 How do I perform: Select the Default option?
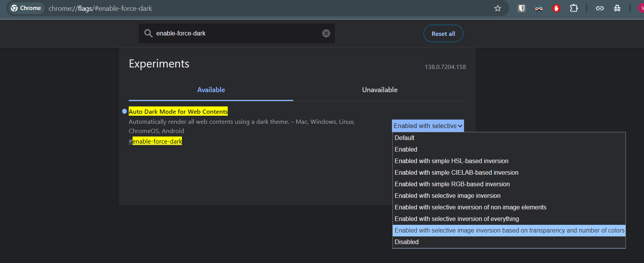click(x=509, y=138)
